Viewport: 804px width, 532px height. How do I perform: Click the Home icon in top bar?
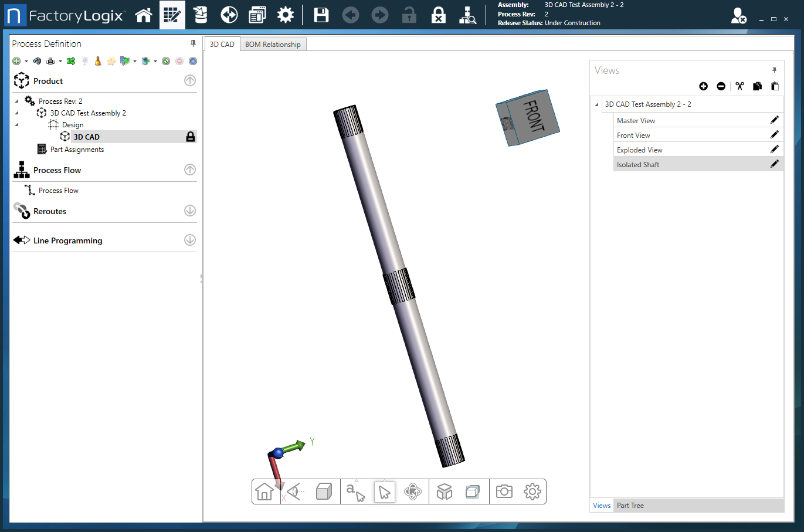click(x=144, y=15)
